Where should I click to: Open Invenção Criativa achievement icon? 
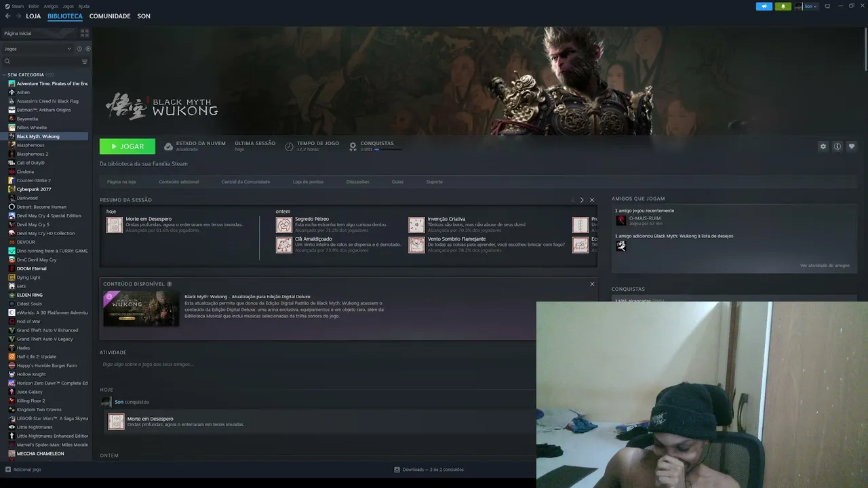click(x=416, y=225)
